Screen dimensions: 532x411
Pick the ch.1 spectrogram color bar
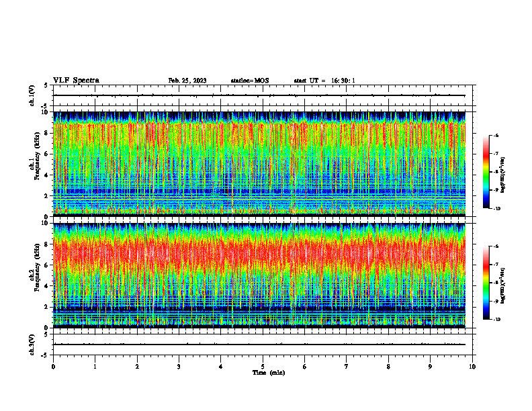(x=486, y=172)
